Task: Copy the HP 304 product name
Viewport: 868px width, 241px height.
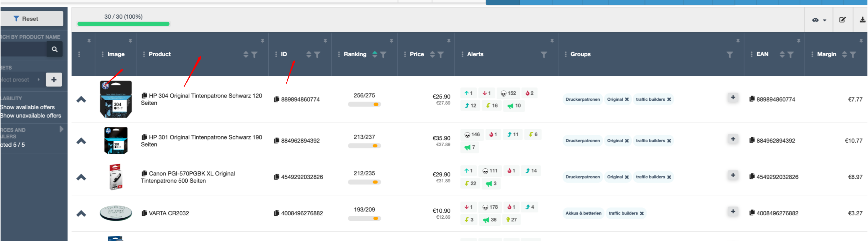Action: 144,96
